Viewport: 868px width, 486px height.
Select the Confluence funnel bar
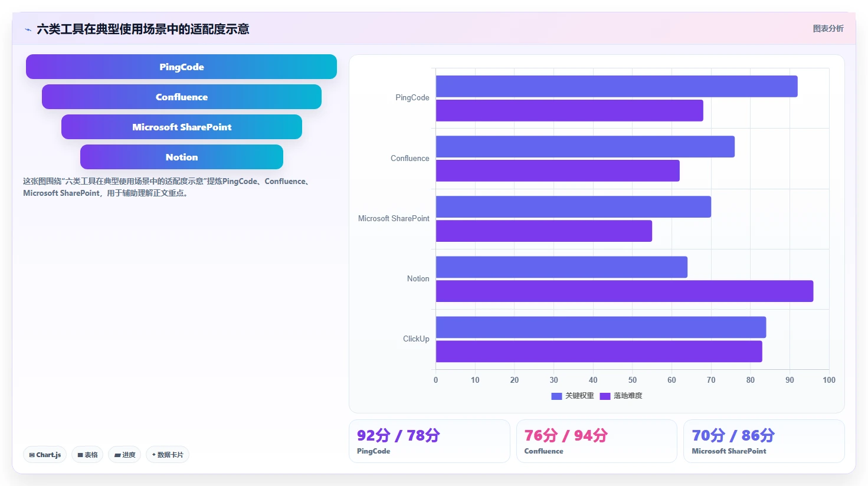coord(182,97)
